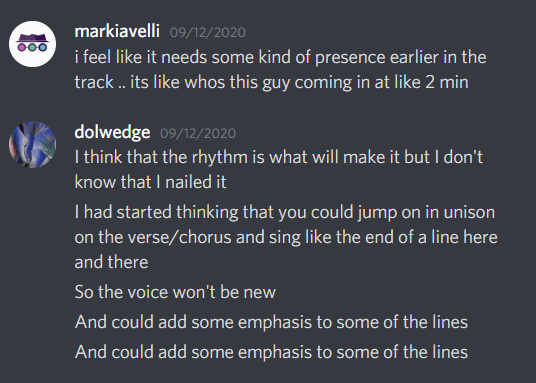
Task: Select first 'And could add some emphasis' message
Action: [x=271, y=322]
